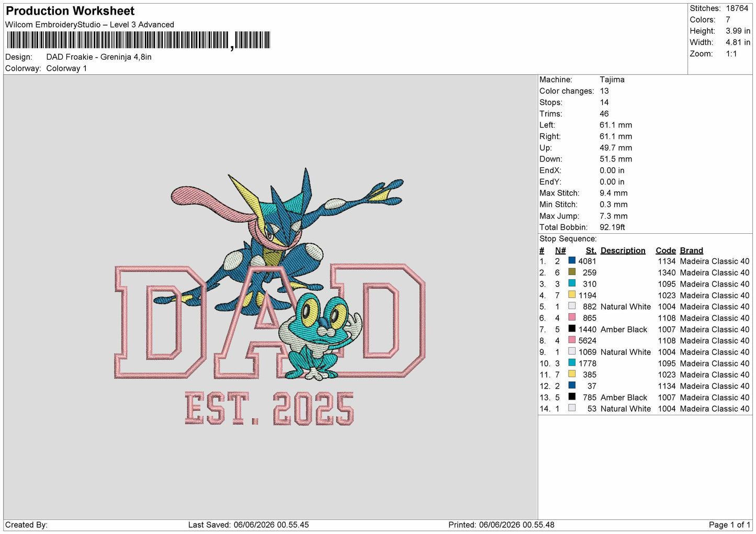Click the 'Stop Sequence:' label
Viewport: 756px width, 534px height.
[x=568, y=238]
